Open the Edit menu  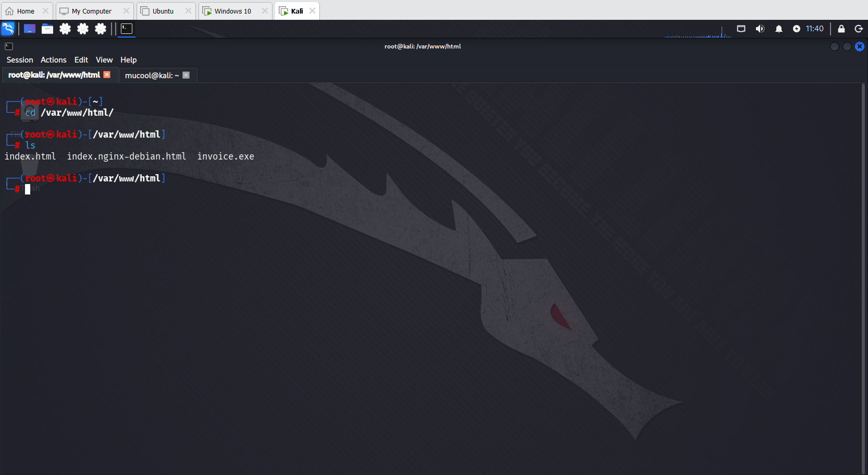coord(81,60)
